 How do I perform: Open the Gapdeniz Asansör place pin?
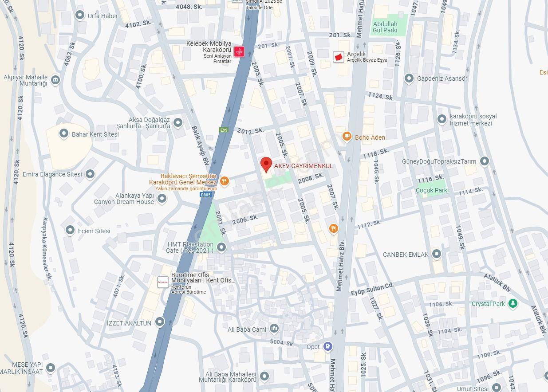click(409, 78)
